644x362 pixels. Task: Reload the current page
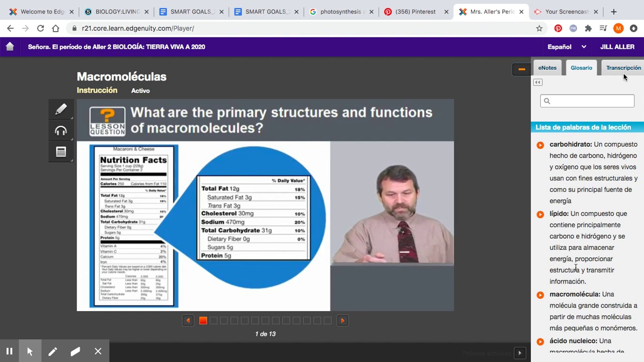(41, 28)
